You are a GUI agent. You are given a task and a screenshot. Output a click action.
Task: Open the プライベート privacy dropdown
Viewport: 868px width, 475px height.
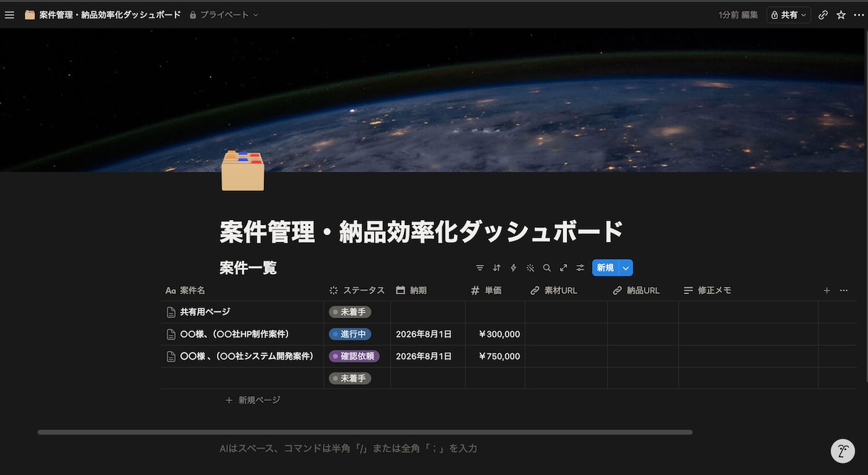point(224,14)
